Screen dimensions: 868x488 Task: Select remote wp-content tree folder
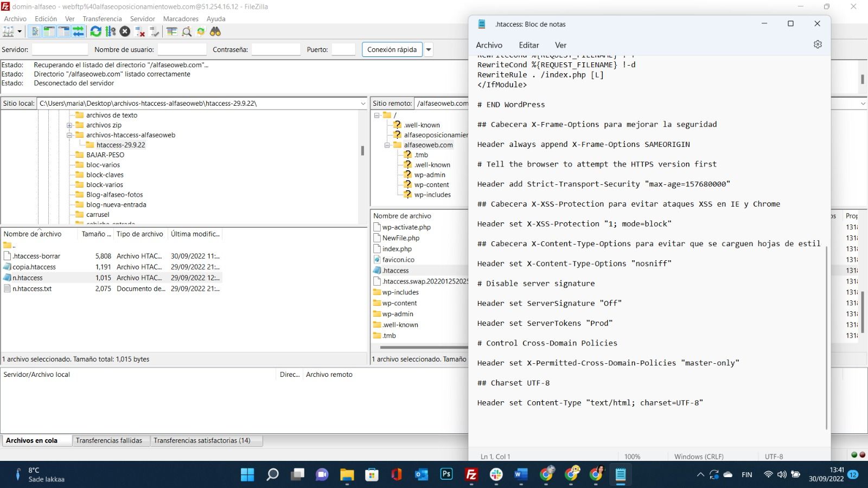[431, 185]
